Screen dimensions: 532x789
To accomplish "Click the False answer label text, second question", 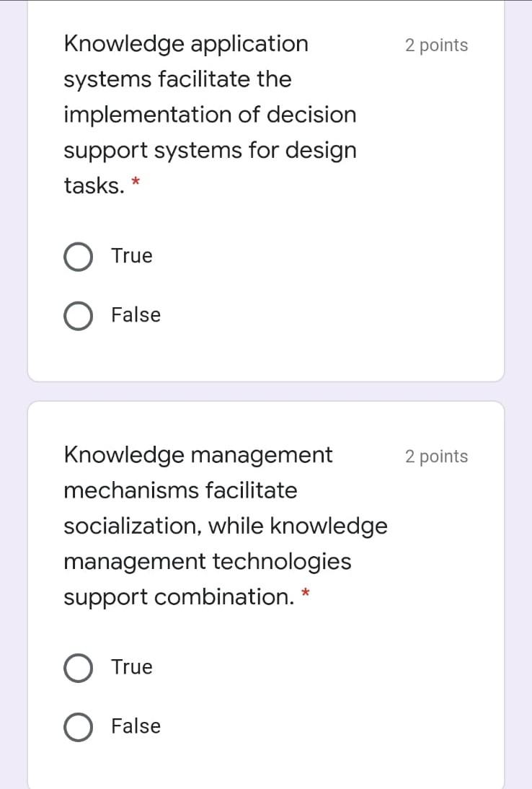I will click(136, 727).
